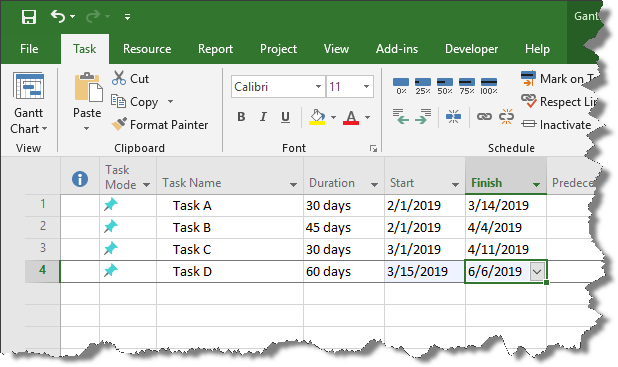
Task: Expand the Paste options arrow
Action: tap(86, 129)
